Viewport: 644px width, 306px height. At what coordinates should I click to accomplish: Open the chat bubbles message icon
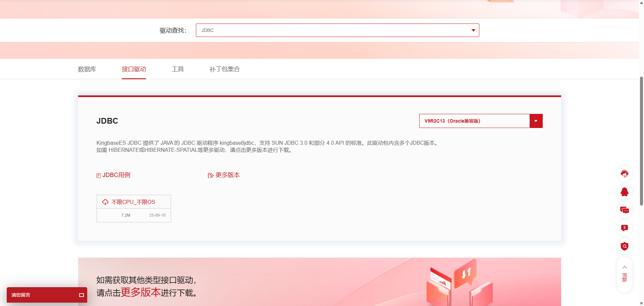pyautogui.click(x=624, y=210)
